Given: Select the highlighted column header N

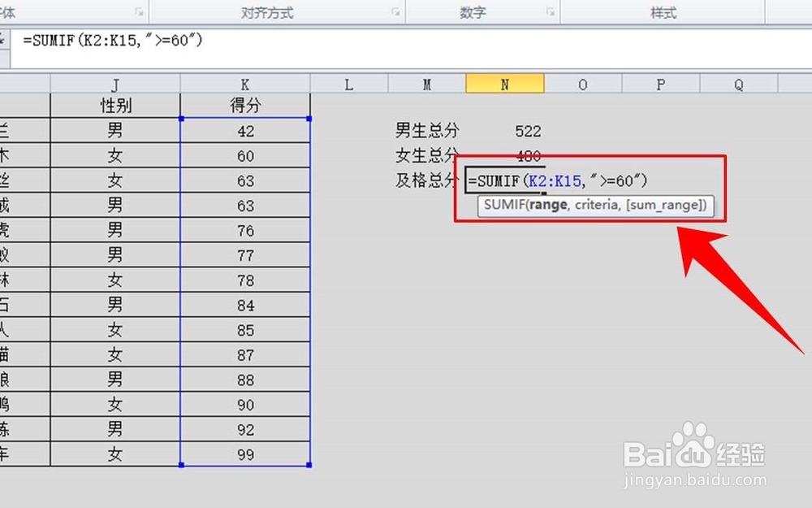Looking at the screenshot, I should (x=505, y=84).
